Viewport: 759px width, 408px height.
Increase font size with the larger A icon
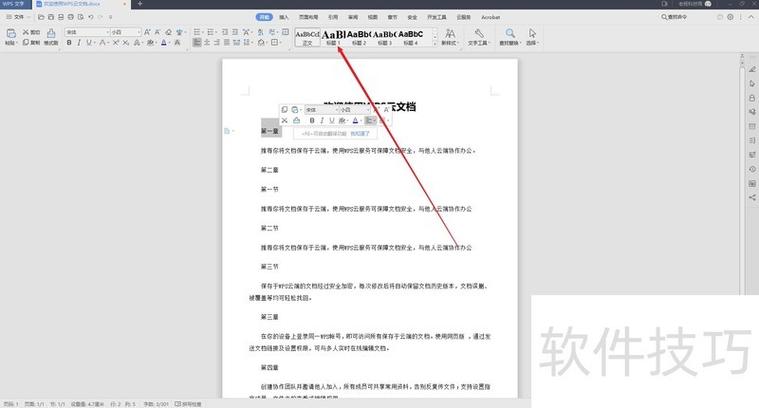[147, 32]
